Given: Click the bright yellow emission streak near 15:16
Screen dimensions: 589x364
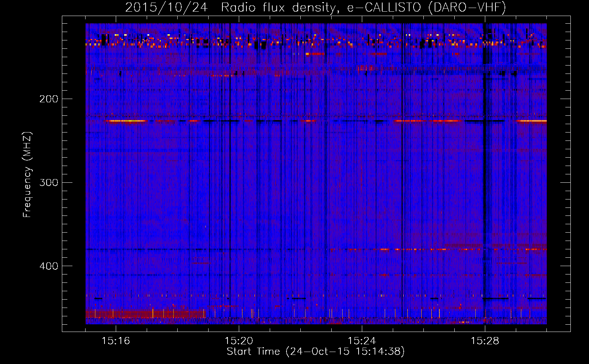Looking at the screenshot, I should [126, 120].
